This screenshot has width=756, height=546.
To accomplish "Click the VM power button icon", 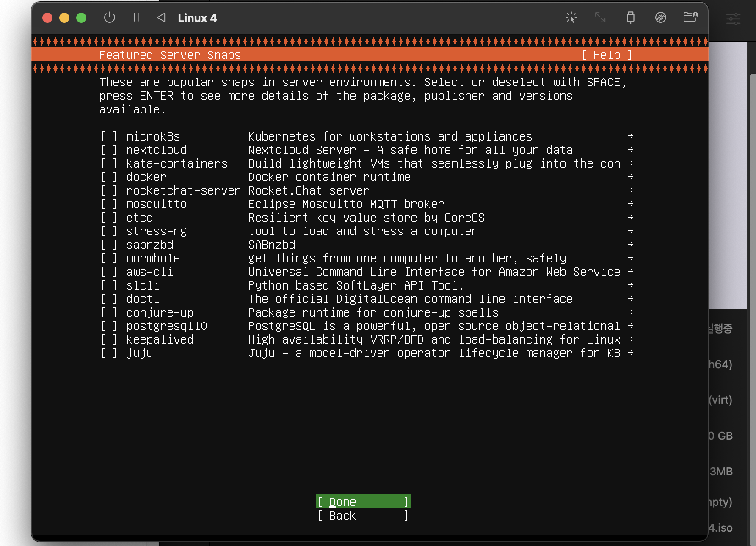I will coord(109,17).
